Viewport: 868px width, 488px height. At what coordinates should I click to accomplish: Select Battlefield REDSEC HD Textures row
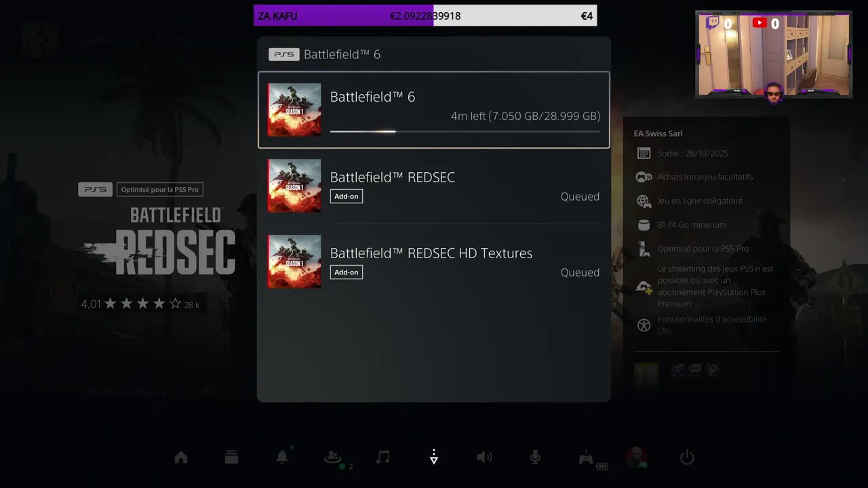(434, 262)
